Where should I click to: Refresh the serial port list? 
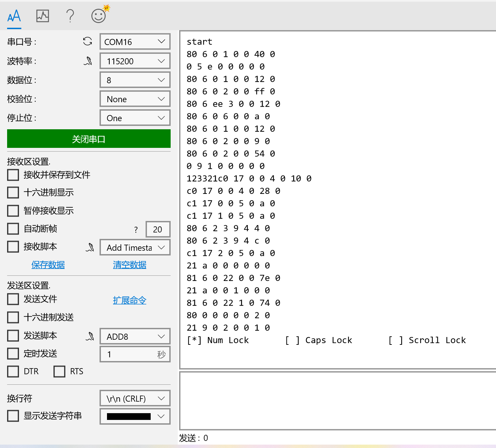(x=88, y=41)
